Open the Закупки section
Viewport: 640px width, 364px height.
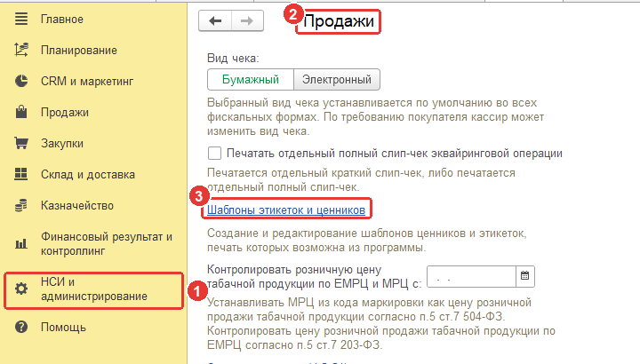[x=62, y=144]
